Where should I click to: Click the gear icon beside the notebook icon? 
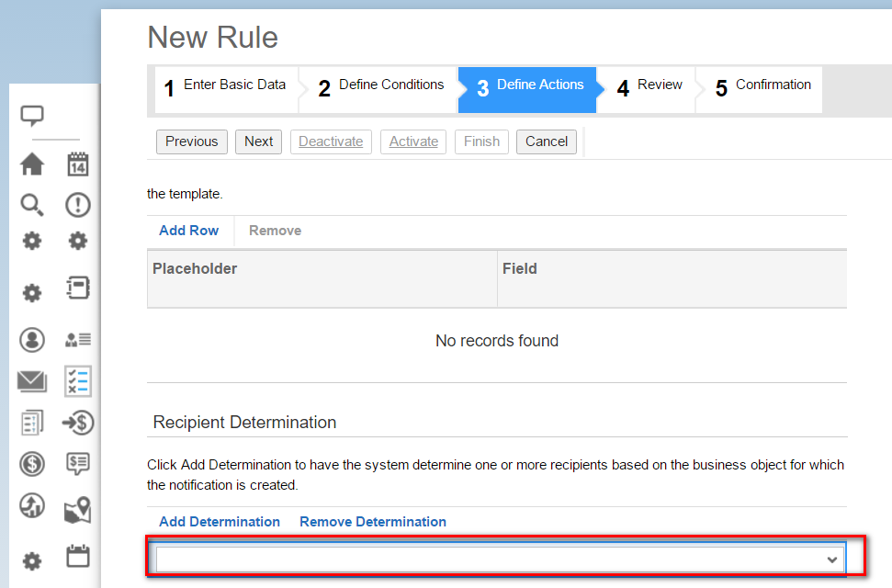pos(32,293)
